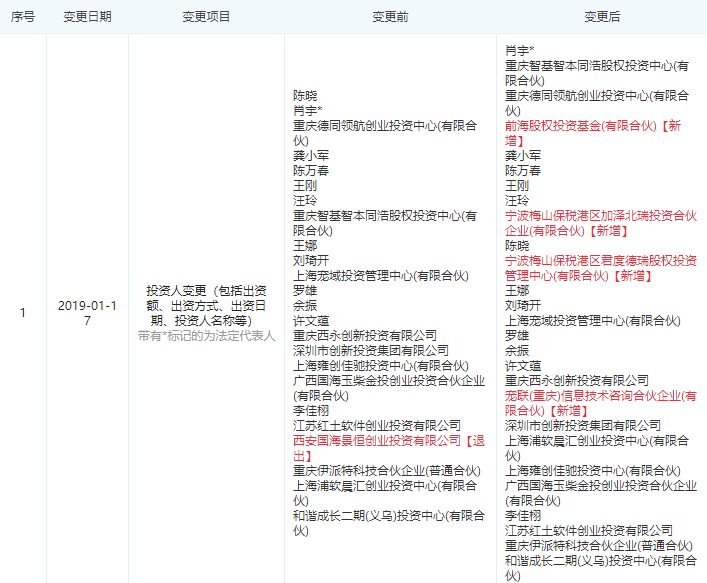Select the row number 1 cell

(23, 313)
